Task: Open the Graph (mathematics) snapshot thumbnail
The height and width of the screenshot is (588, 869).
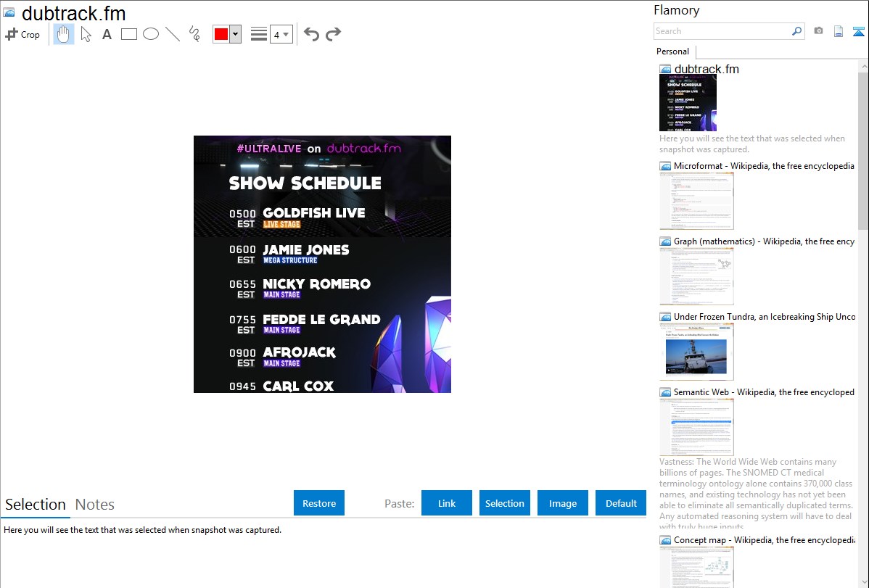Action: point(696,276)
